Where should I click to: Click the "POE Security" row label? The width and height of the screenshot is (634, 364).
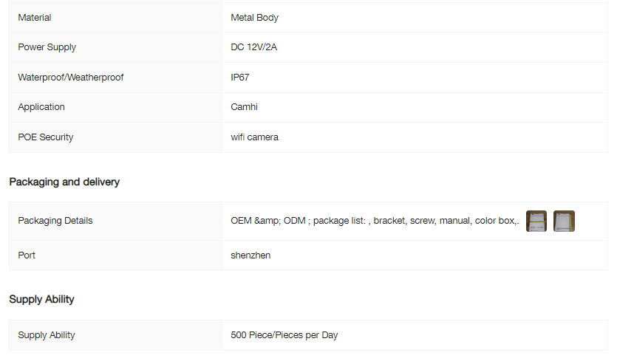(x=46, y=137)
